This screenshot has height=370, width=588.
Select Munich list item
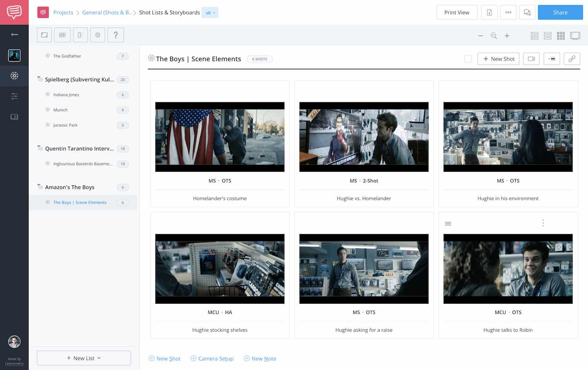(x=83, y=110)
